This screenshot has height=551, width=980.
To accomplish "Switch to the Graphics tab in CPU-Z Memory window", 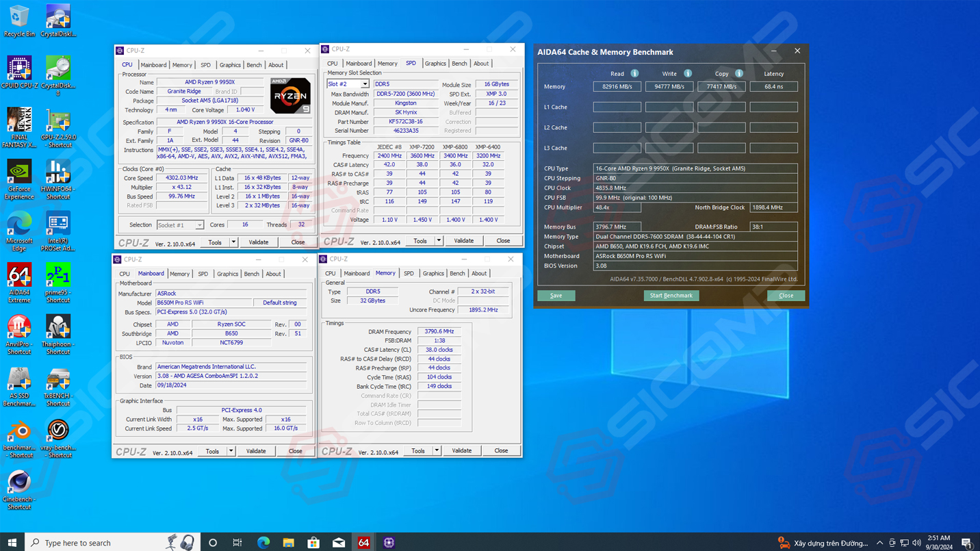I will pos(433,274).
